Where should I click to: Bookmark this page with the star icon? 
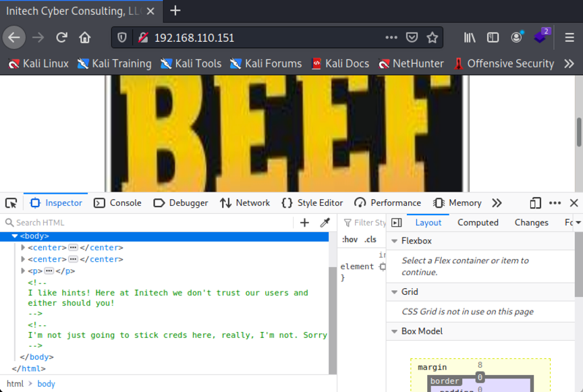point(433,38)
